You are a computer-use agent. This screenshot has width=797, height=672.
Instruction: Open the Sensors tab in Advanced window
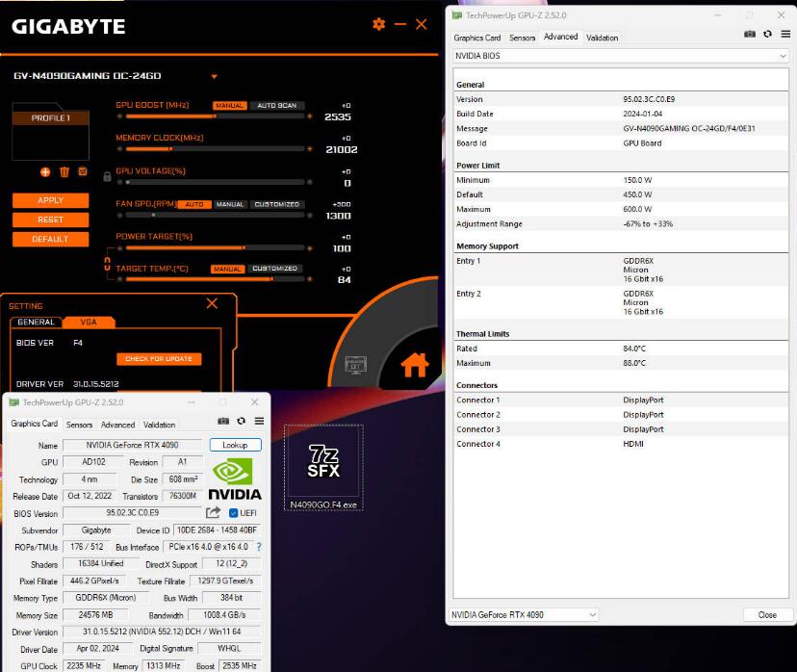pyautogui.click(x=522, y=38)
